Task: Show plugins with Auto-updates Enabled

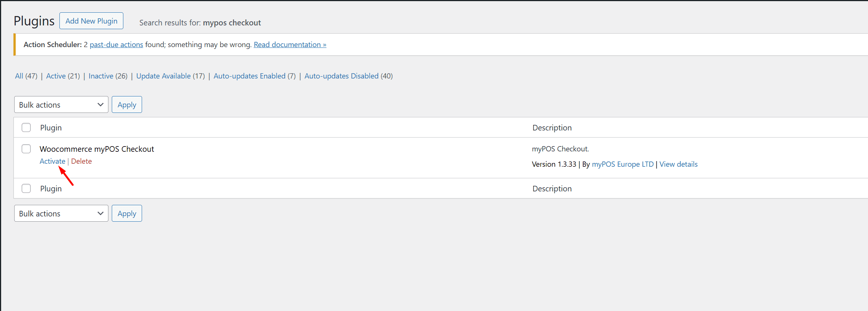Action: pos(249,76)
